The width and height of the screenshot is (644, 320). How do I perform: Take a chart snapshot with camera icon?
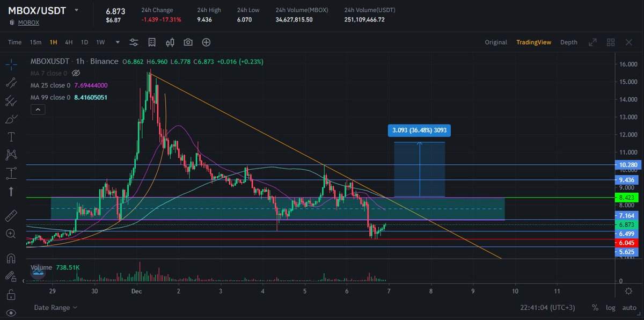click(188, 42)
